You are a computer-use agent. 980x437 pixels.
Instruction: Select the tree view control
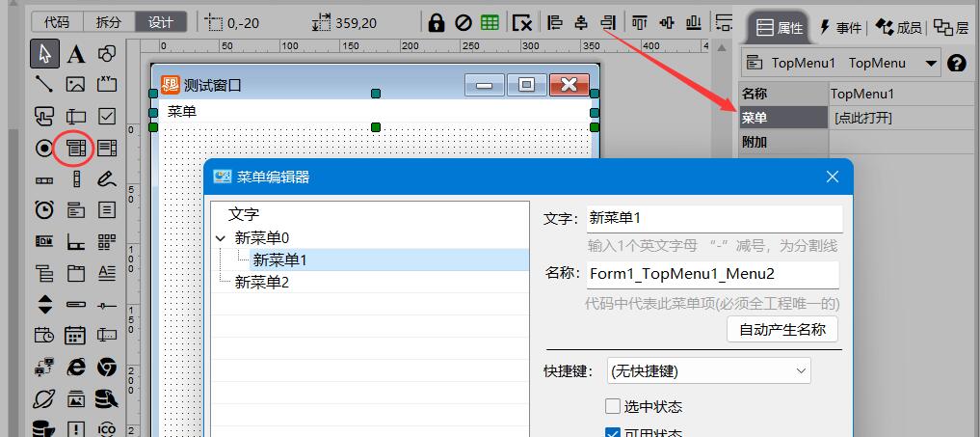(x=44, y=273)
